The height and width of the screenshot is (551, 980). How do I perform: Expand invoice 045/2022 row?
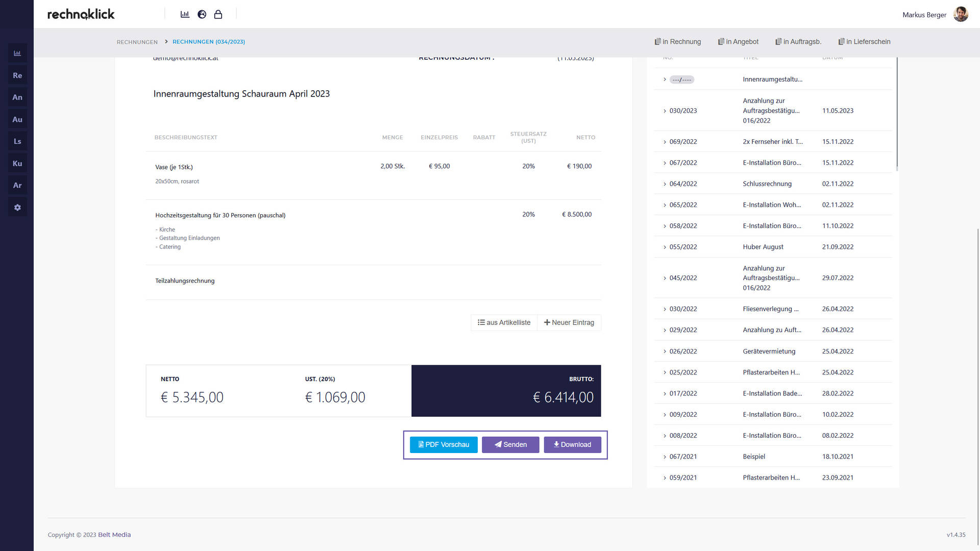tap(665, 278)
